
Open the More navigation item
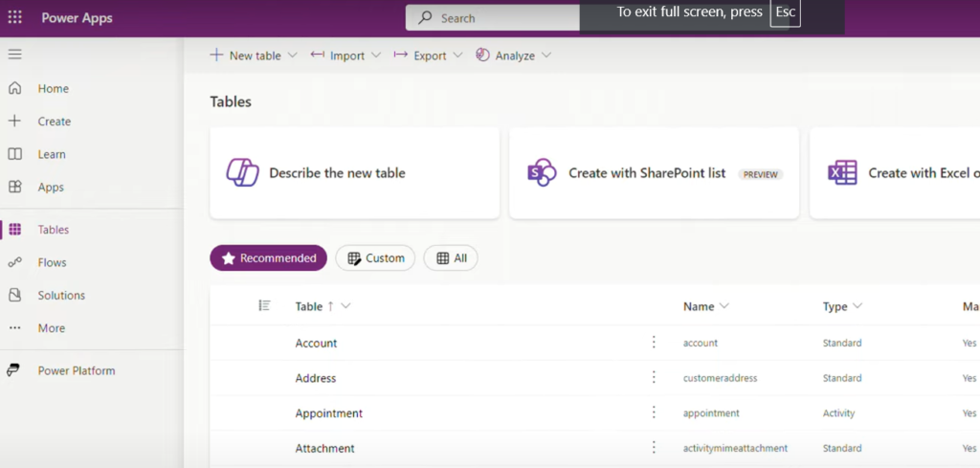[x=52, y=328]
